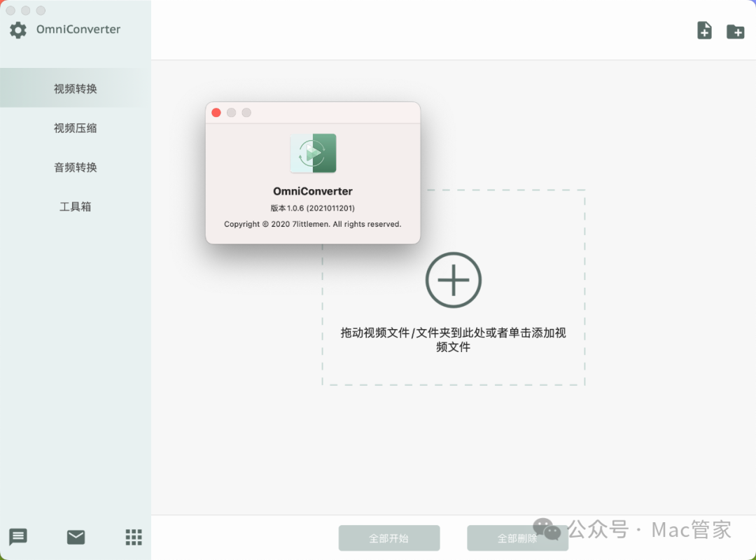The width and height of the screenshot is (756, 560).
Task: Click the OmniConverter title in the sidebar
Action: (78, 29)
